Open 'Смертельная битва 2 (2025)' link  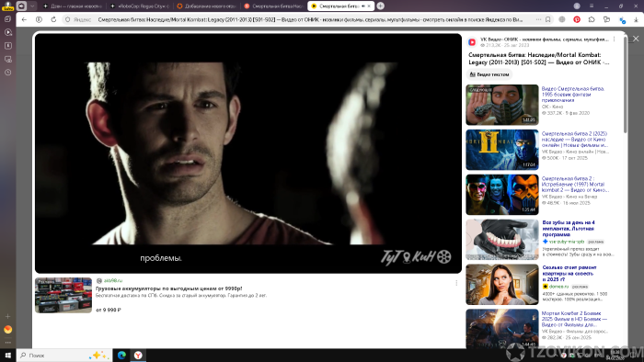pos(574,140)
